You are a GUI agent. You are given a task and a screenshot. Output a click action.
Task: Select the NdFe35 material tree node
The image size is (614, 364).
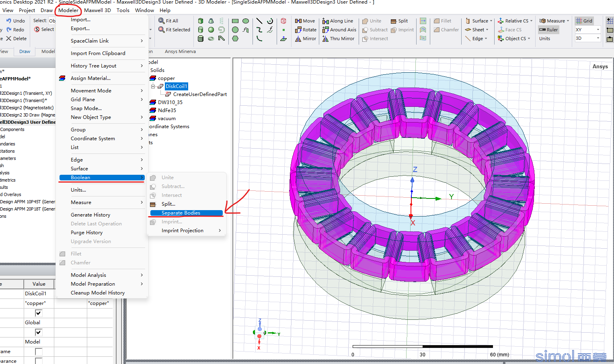point(167,110)
